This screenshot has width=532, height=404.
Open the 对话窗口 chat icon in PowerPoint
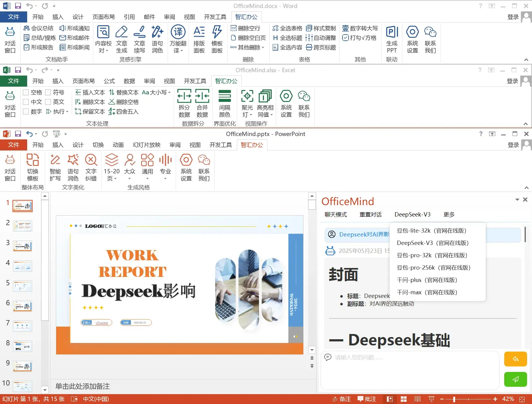(x=10, y=167)
